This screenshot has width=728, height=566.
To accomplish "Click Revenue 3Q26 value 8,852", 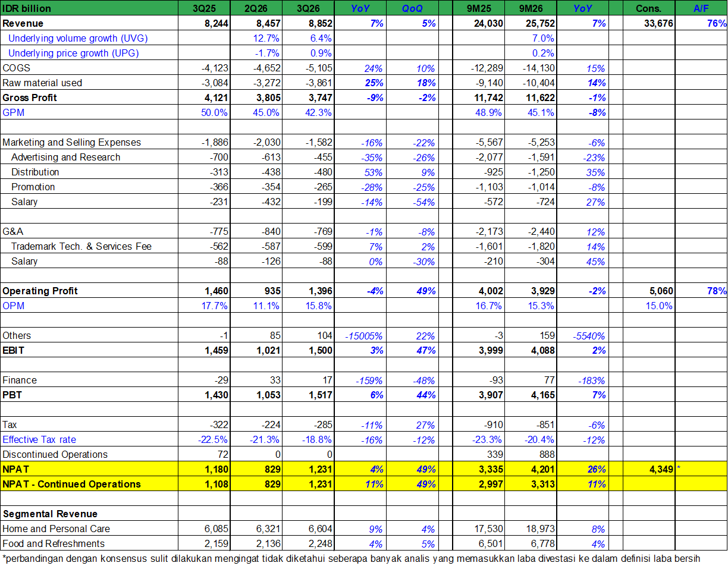I will point(318,24).
